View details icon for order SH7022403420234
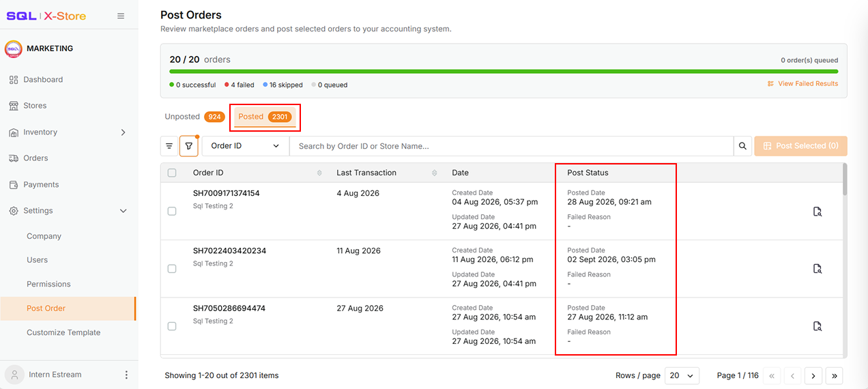 click(818, 269)
